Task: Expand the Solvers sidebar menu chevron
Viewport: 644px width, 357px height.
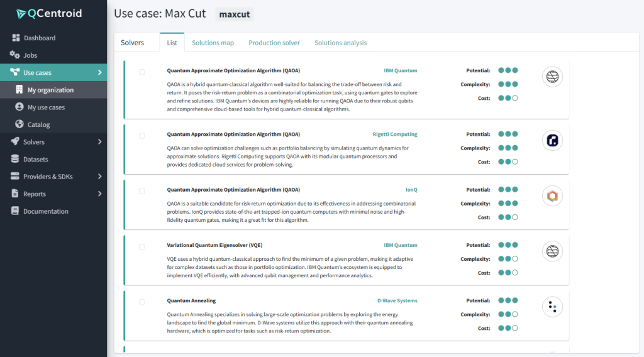Action: 99,142
